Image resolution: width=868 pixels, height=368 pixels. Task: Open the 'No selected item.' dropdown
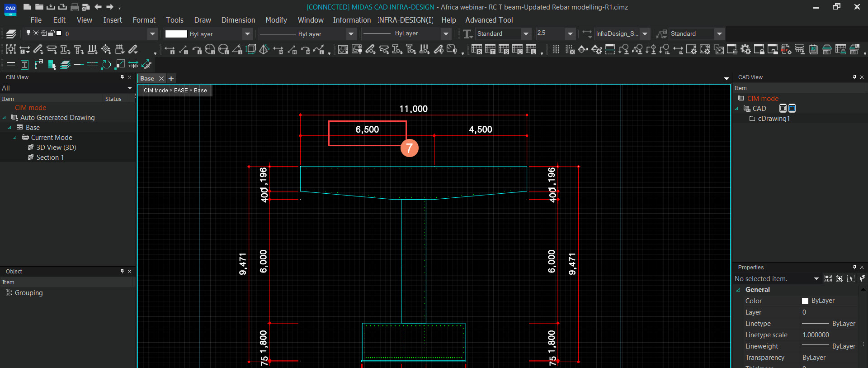(816, 278)
